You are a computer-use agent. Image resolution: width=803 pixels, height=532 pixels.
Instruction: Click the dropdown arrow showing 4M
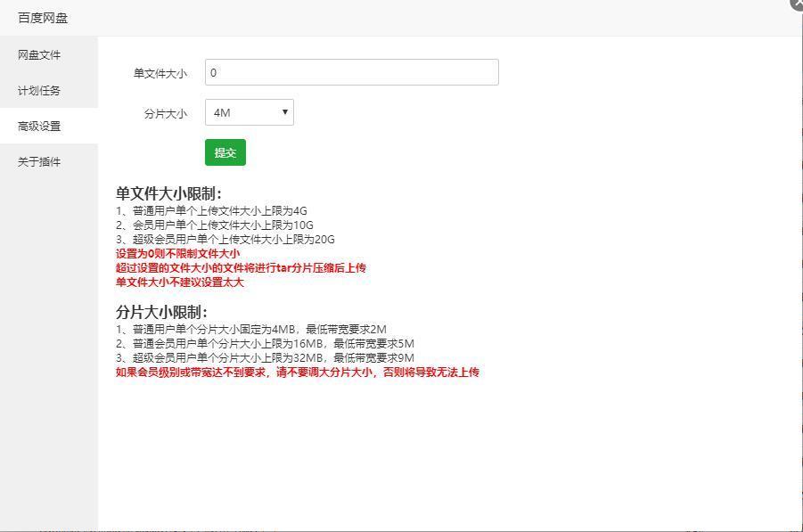(x=284, y=112)
